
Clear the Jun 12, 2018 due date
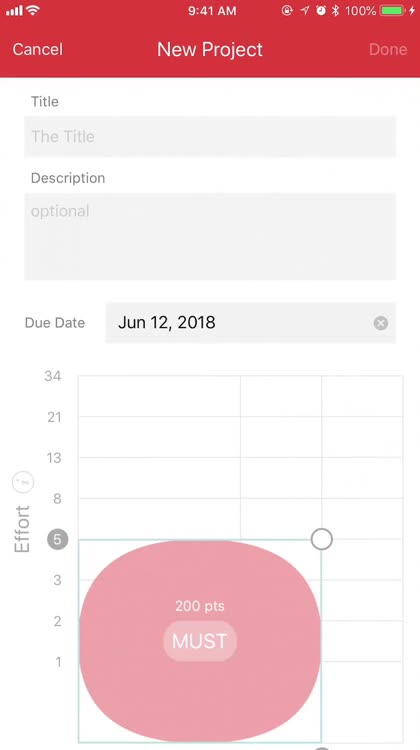tap(381, 323)
